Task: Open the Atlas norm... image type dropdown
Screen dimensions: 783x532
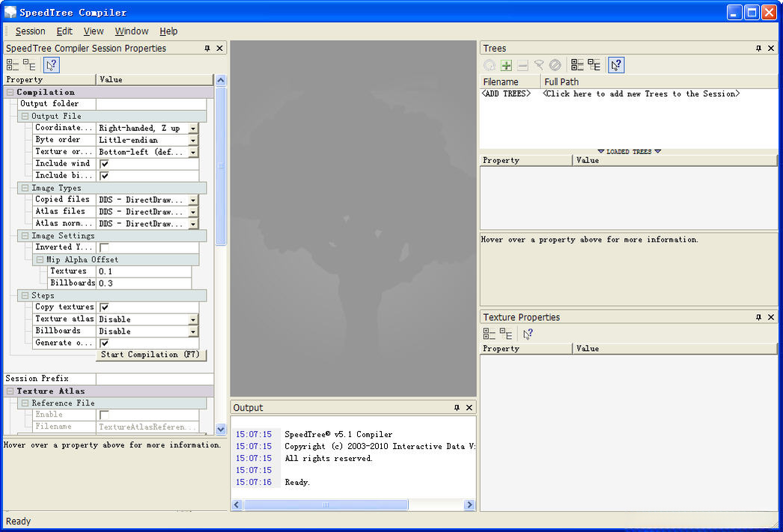Action: point(192,224)
